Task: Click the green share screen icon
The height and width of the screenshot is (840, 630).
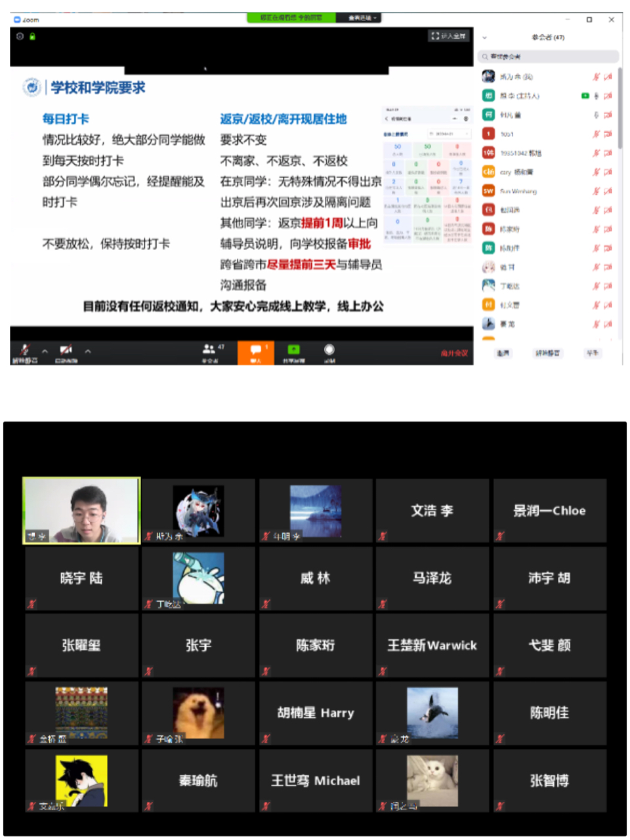Action: click(293, 351)
